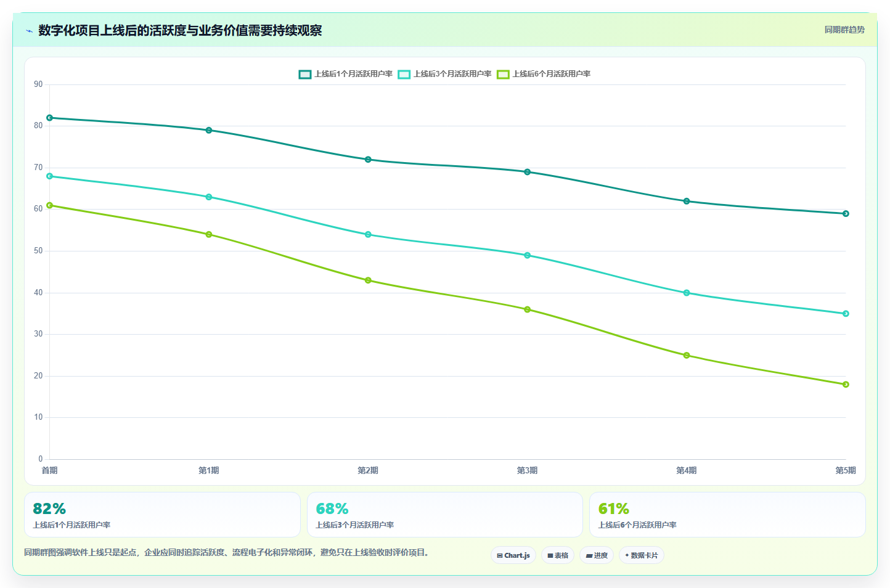Click the 同期群趋势 tag in the header
This screenshot has height=588, width=890.
click(x=844, y=30)
